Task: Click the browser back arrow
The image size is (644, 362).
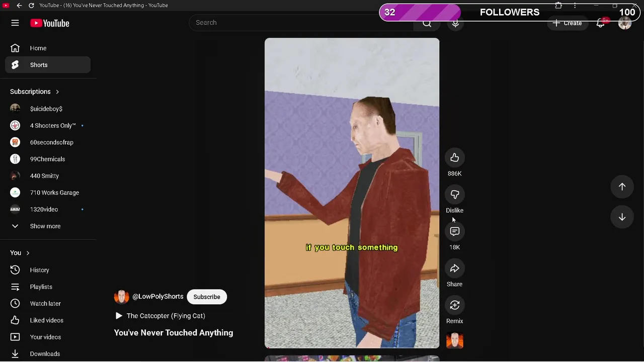Action: 19,5
